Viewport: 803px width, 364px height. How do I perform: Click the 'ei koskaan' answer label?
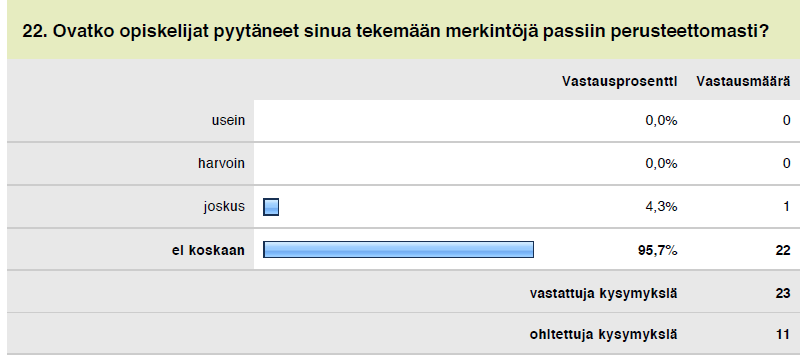click(208, 250)
